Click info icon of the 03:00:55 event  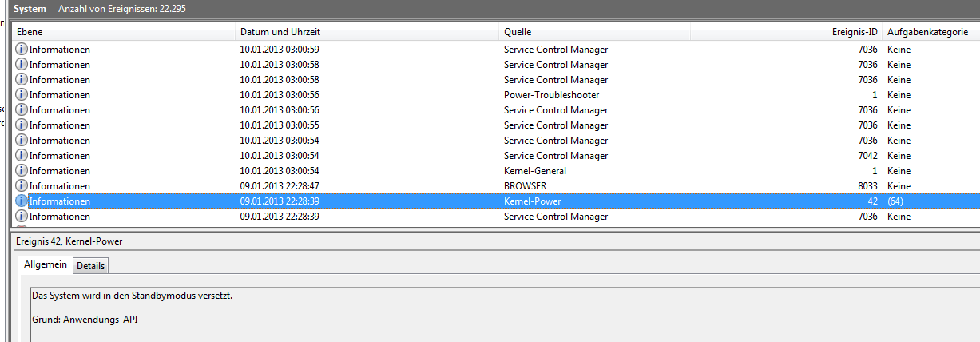click(22, 125)
